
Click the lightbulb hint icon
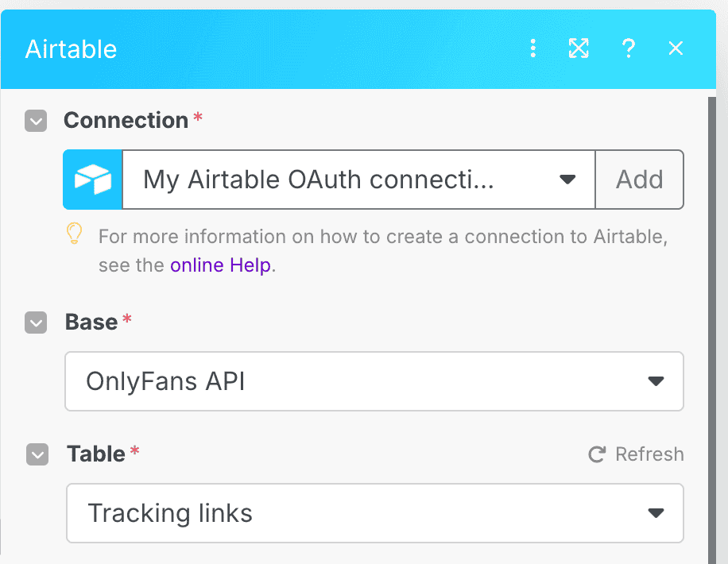pos(74,234)
